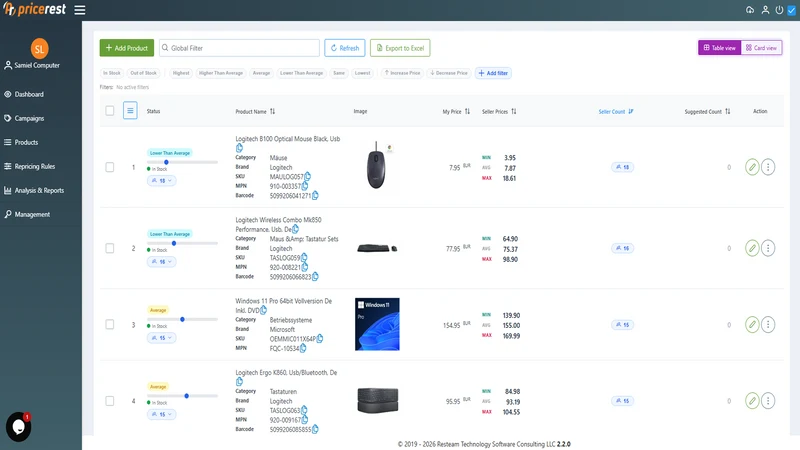Screen dimensions: 800x450
Task: Sort by Seller Count column
Action: (x=631, y=111)
